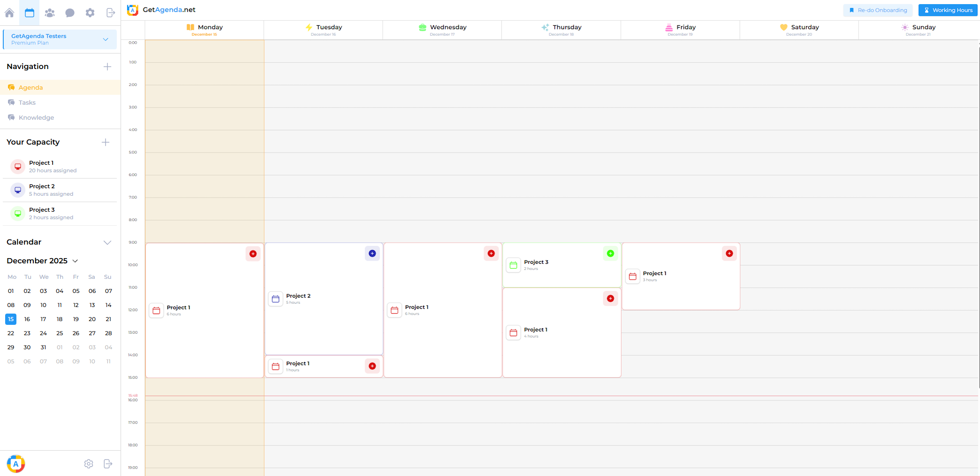Select the Saturday December 20 column header
This screenshot has height=476, width=980.
coord(799,30)
